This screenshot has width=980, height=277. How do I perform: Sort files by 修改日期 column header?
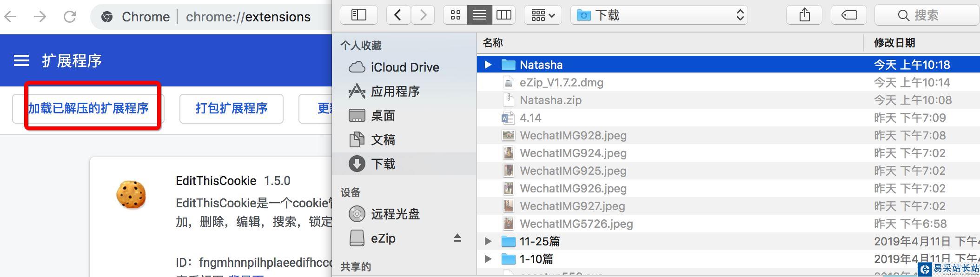point(894,43)
